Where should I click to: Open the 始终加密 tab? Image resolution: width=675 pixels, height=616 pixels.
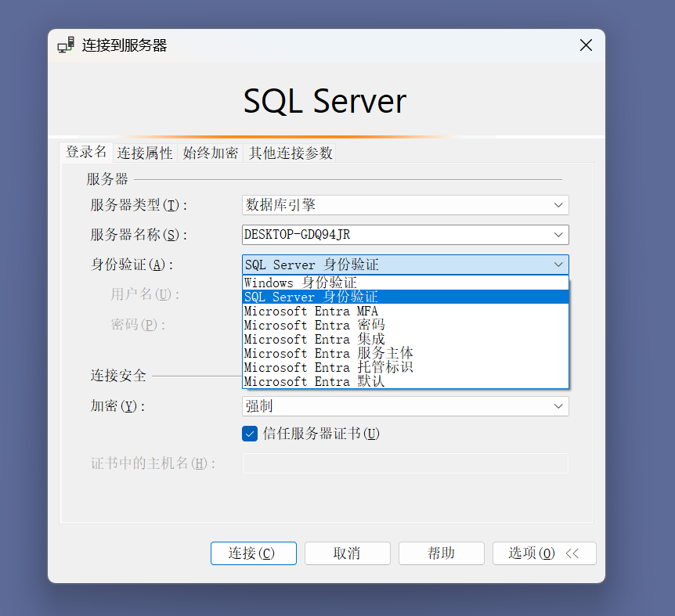pyautogui.click(x=210, y=153)
